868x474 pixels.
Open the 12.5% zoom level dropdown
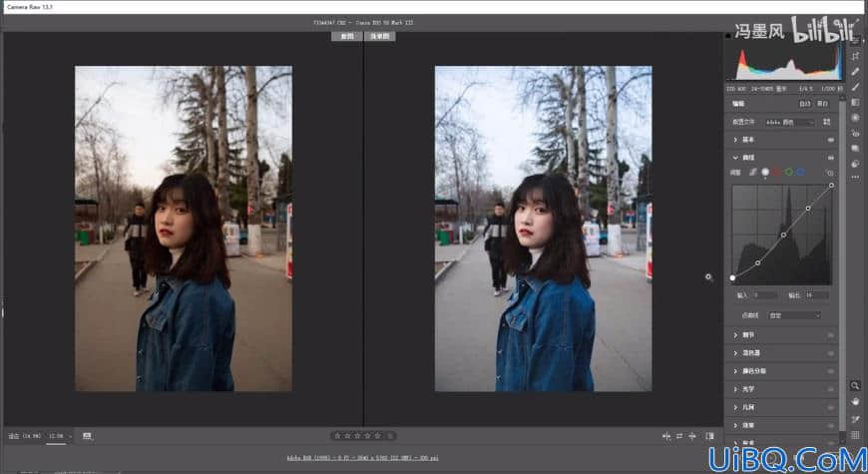[60, 436]
